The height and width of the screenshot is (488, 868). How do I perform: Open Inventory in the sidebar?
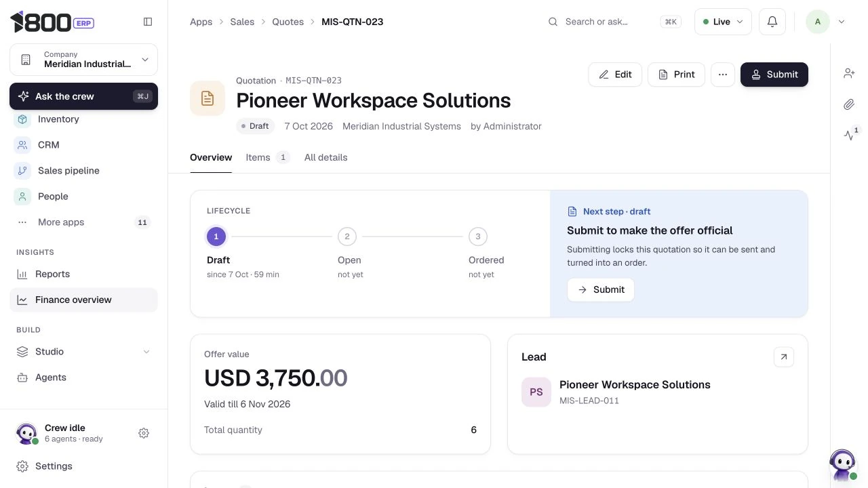point(84,119)
